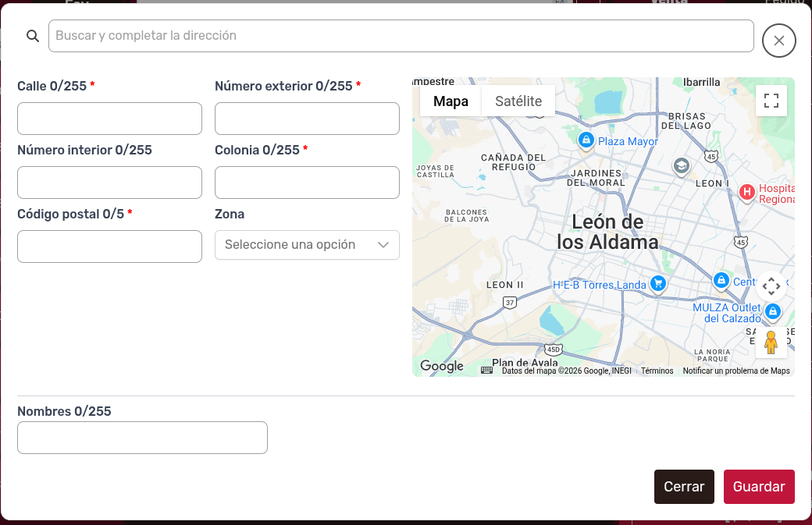This screenshot has height=525, width=812.
Task: Click the Hospital Regional map label
Action: (x=776, y=194)
